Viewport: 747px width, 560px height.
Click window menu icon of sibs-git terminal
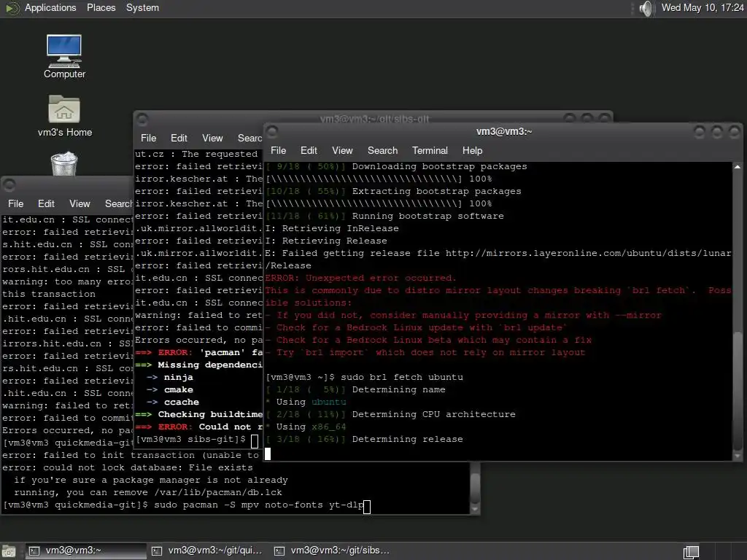click(142, 119)
